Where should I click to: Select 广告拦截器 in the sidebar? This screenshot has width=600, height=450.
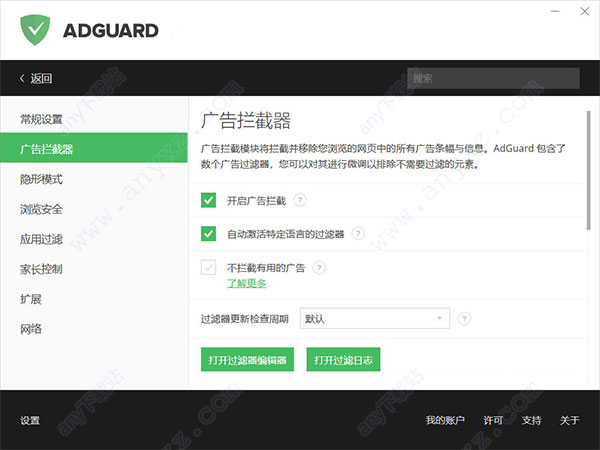click(x=94, y=148)
